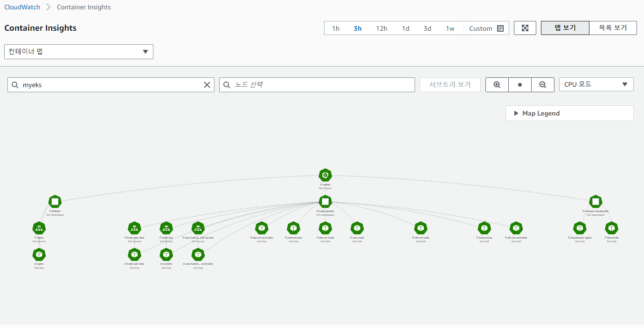This screenshot has width=644, height=328.
Task: Click the Container Insights page heading
Action: (41, 28)
